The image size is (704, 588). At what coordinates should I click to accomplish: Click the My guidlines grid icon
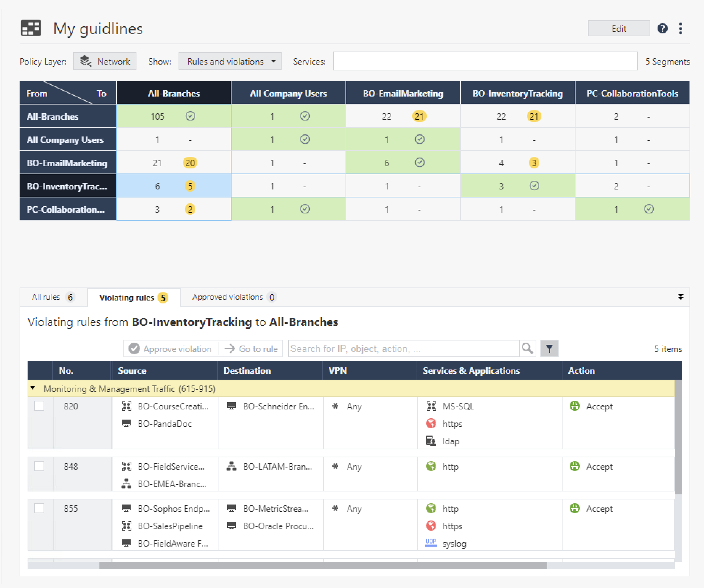click(x=31, y=28)
